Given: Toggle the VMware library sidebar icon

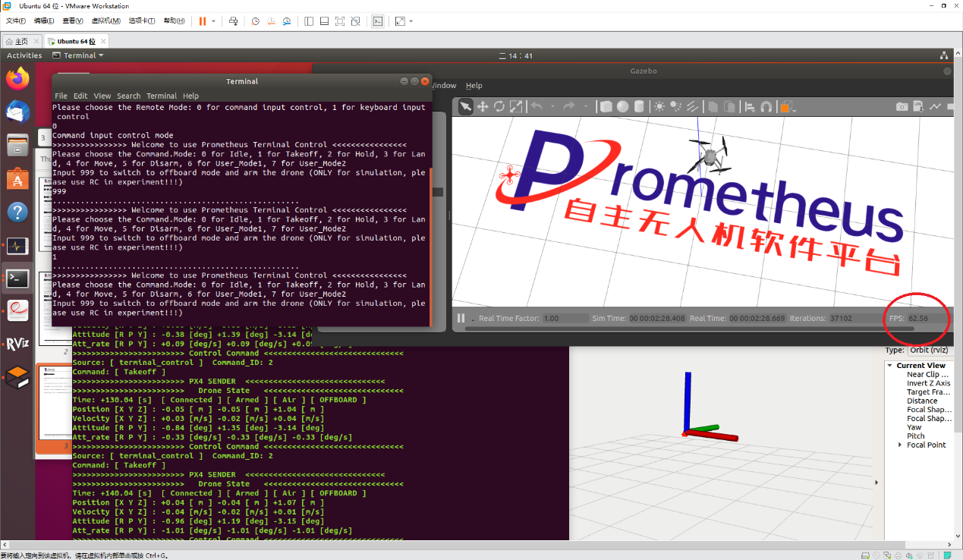Looking at the screenshot, I should [x=309, y=21].
